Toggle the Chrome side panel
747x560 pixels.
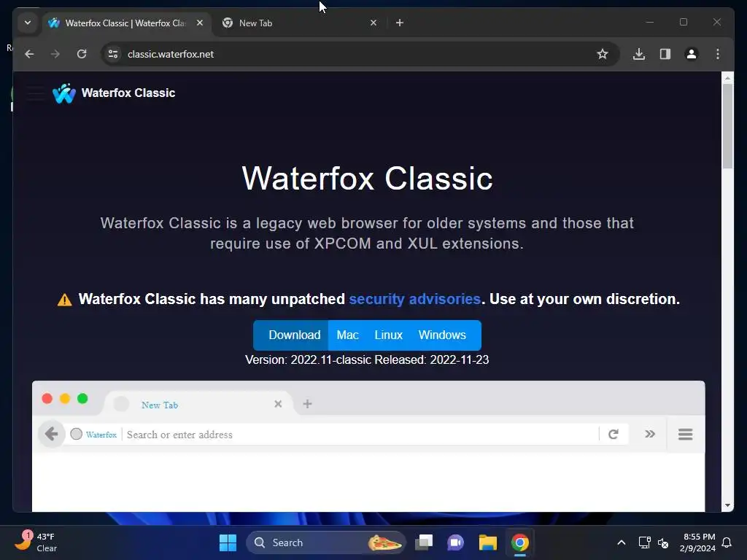click(665, 54)
